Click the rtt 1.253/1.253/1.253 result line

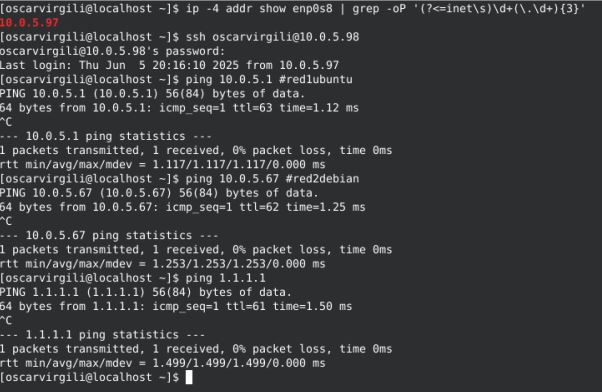click(163, 264)
